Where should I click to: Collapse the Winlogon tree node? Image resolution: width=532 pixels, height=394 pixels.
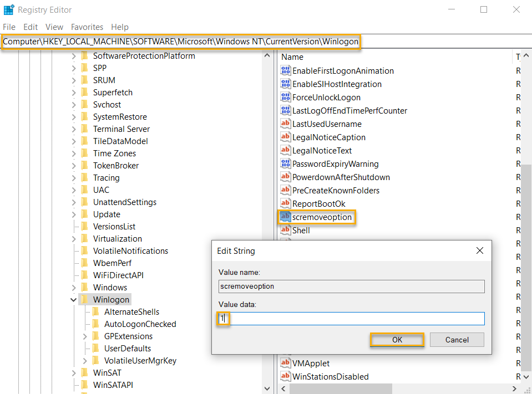73,299
